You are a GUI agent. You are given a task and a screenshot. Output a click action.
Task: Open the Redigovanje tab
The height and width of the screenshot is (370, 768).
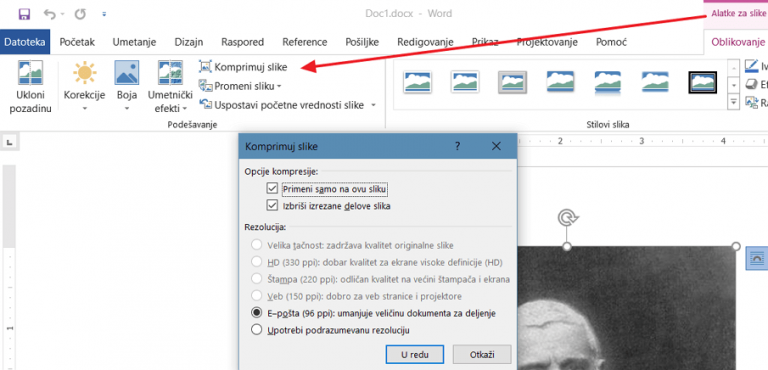(425, 42)
